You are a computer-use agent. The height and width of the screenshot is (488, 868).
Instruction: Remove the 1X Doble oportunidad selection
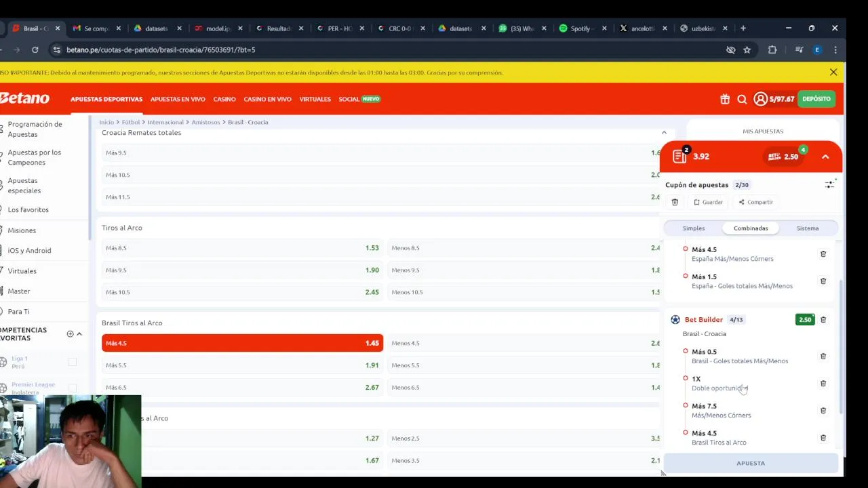823,383
